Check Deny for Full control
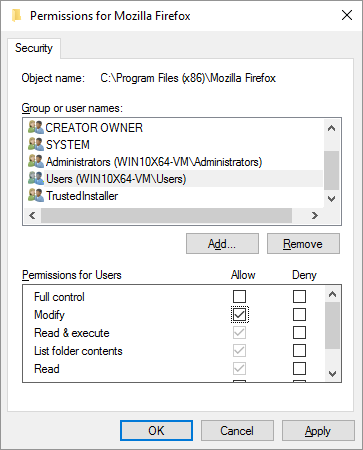This screenshot has width=363, height=450. point(299,296)
